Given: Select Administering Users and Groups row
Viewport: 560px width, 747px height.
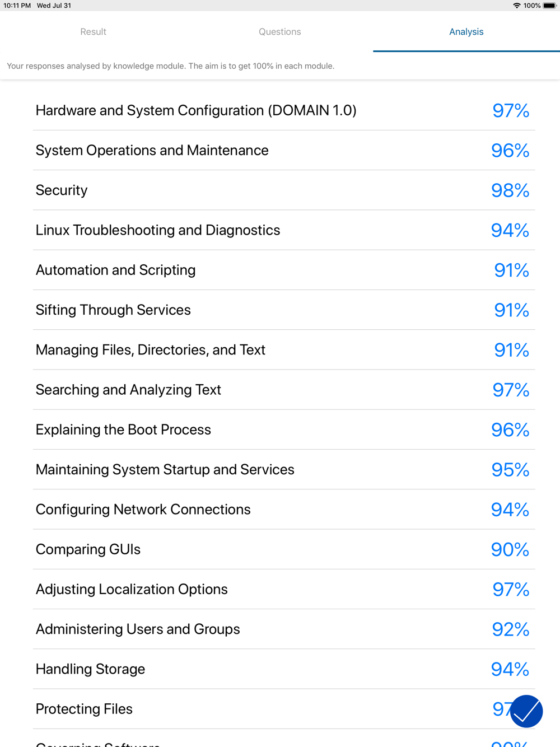Looking at the screenshot, I should point(284,629).
